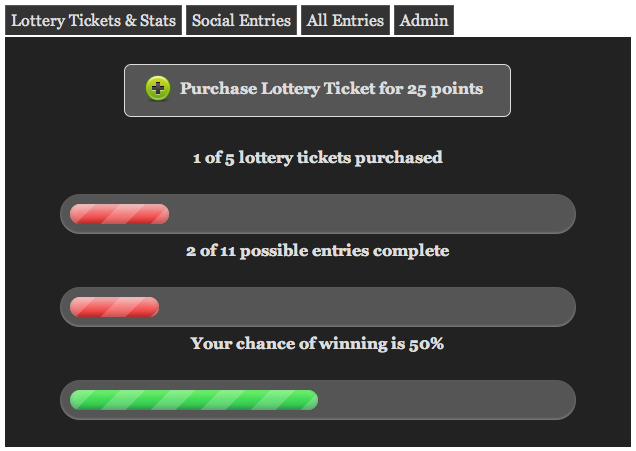Click the green chance of winning bar fill
This screenshot has width=636, height=451.
coord(194,400)
